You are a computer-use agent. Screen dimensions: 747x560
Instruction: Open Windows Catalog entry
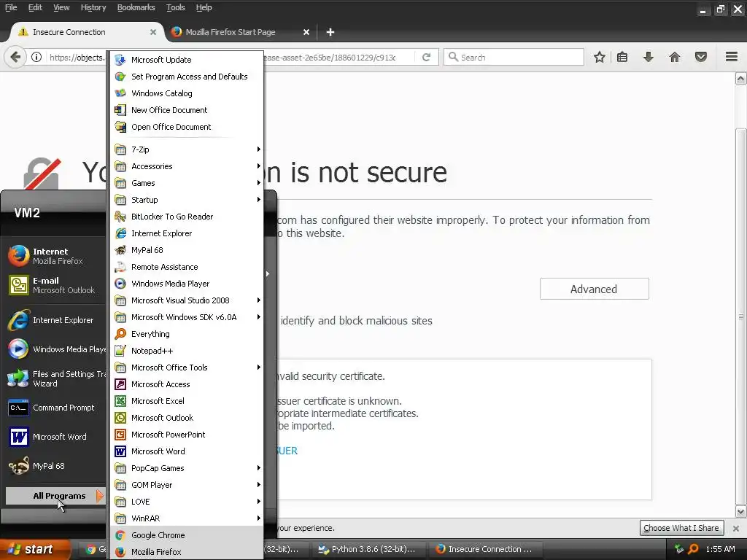186,93
